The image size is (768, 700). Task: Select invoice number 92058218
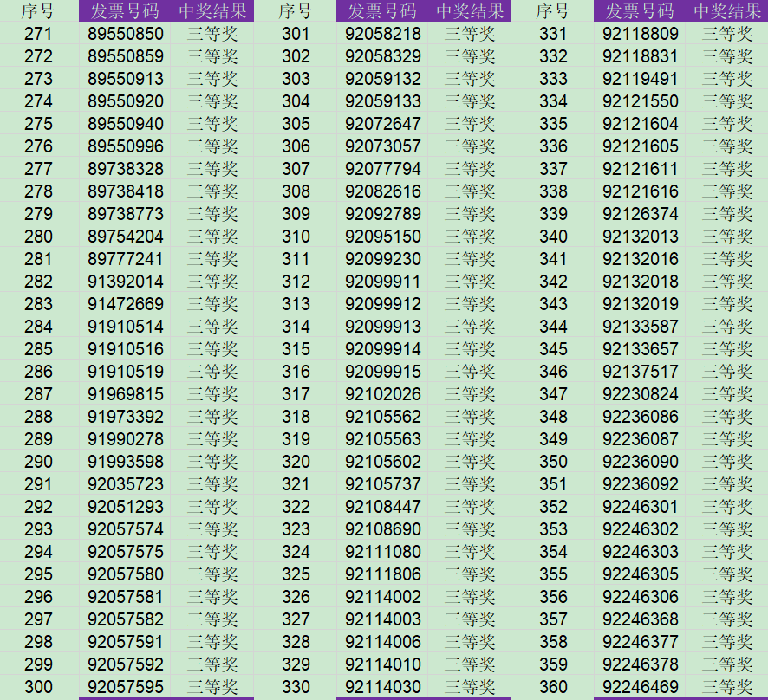click(x=383, y=34)
